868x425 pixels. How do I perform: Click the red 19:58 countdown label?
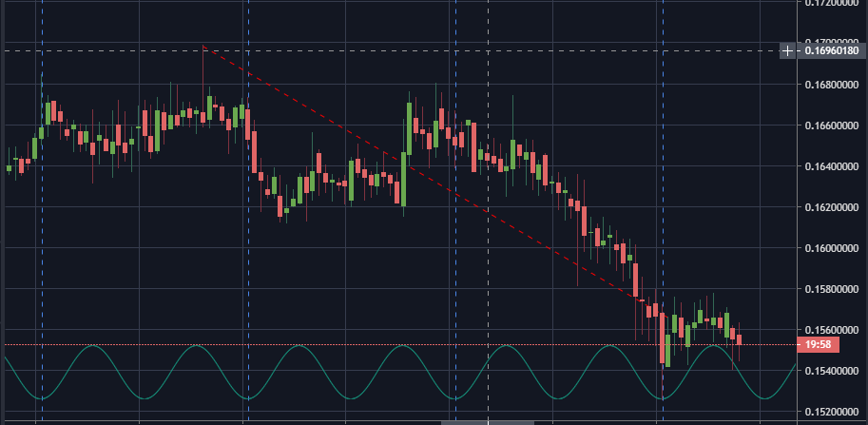tap(818, 345)
